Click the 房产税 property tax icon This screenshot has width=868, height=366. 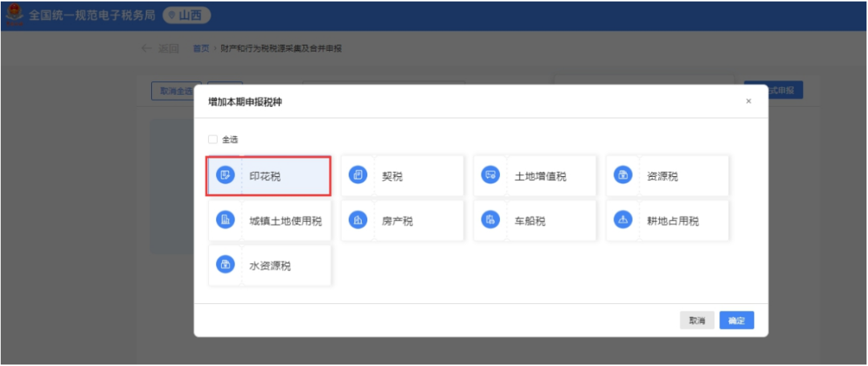358,220
